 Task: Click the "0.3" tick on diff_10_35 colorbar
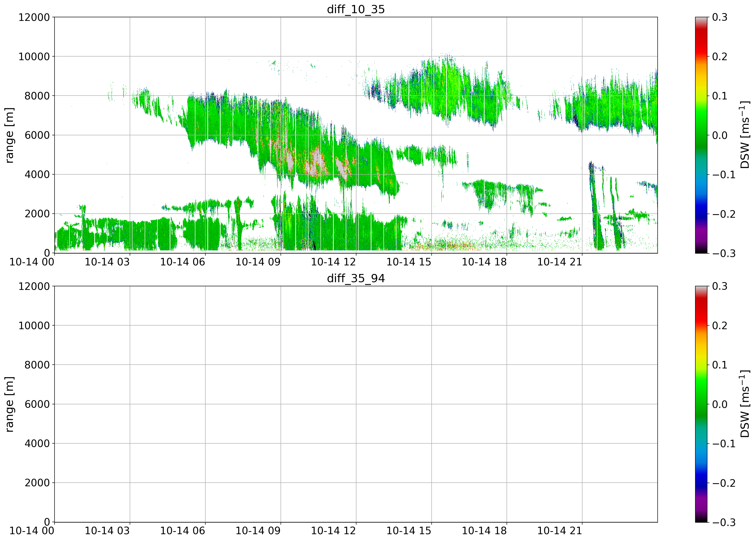(720, 17)
